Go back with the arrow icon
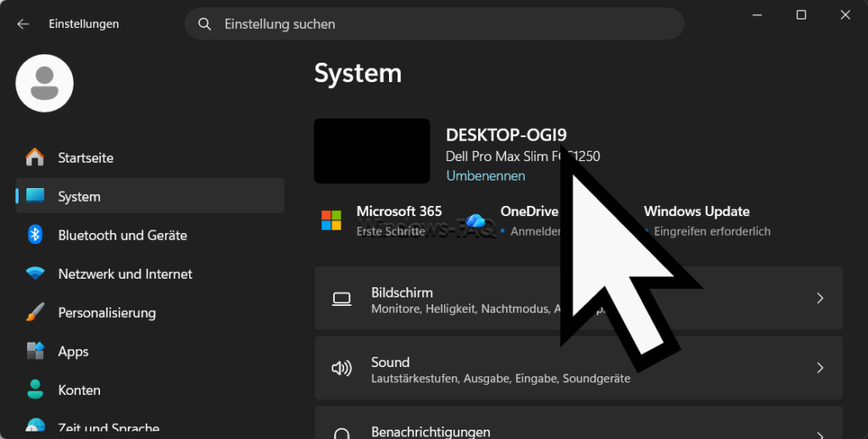The width and height of the screenshot is (868, 439). [23, 24]
